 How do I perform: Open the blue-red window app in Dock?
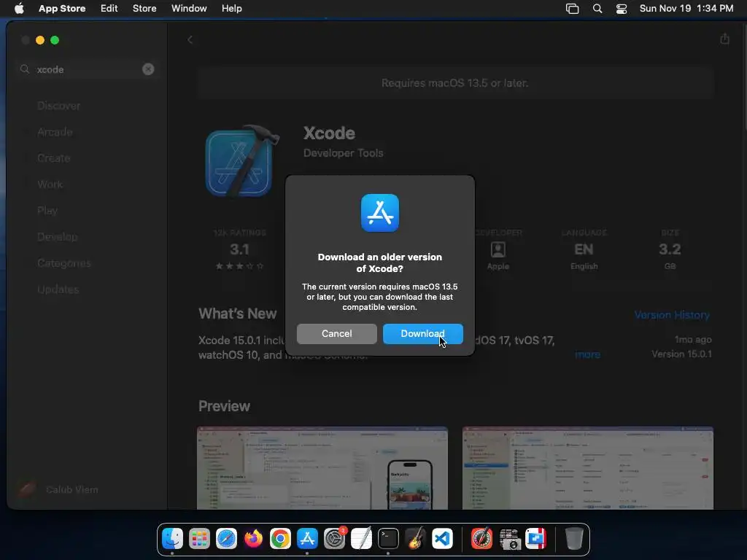tap(536, 539)
